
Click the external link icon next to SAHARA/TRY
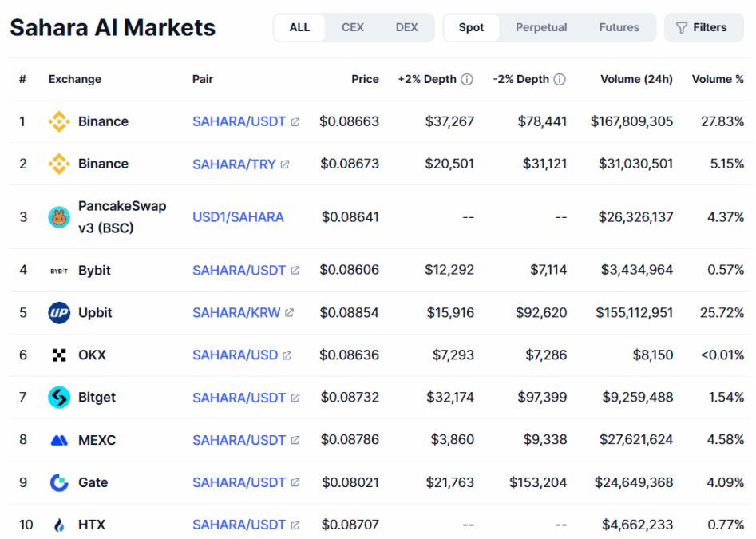[x=285, y=164]
